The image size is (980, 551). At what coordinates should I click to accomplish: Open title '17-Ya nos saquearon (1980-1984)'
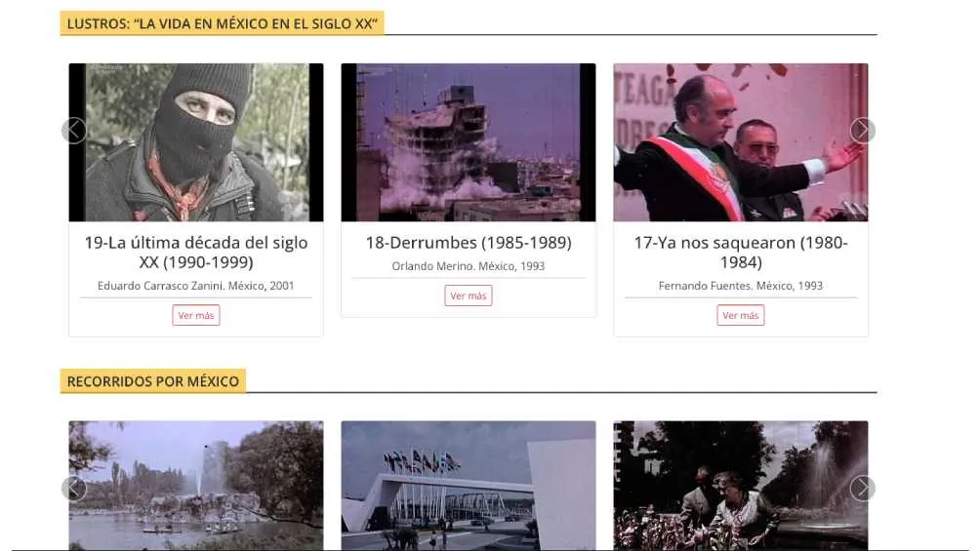741,252
